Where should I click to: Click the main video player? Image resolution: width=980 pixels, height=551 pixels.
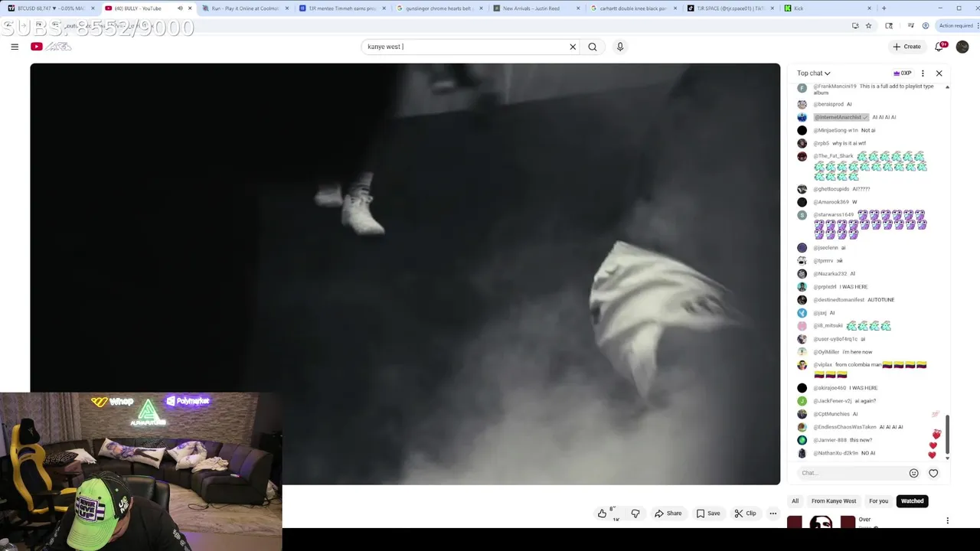pyautogui.click(x=405, y=274)
